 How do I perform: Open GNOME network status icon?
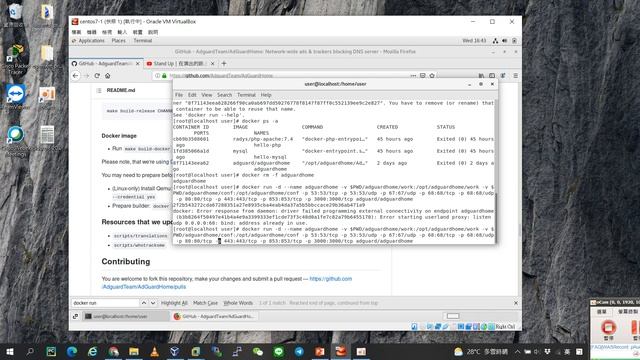(x=495, y=41)
